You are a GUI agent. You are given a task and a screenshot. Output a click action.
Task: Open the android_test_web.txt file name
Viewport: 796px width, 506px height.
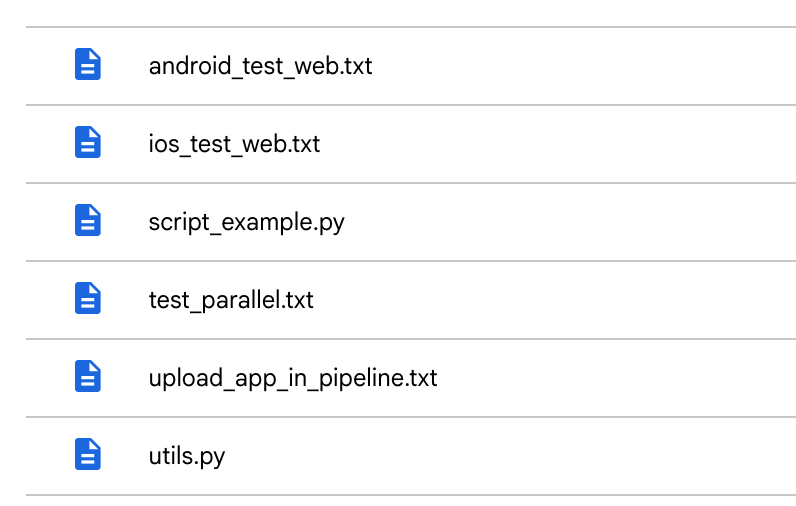coord(260,67)
